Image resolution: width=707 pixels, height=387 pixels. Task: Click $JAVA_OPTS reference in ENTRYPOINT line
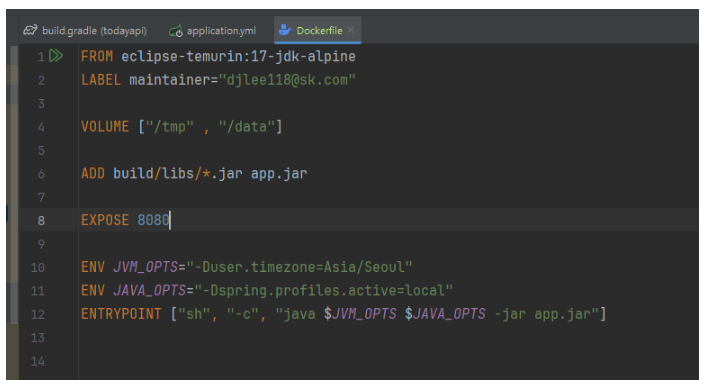click(445, 314)
